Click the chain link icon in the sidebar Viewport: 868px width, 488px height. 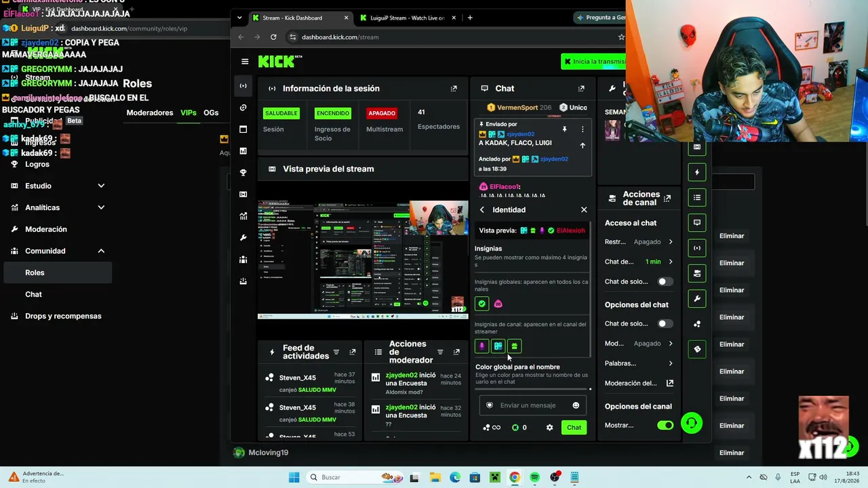[243, 108]
